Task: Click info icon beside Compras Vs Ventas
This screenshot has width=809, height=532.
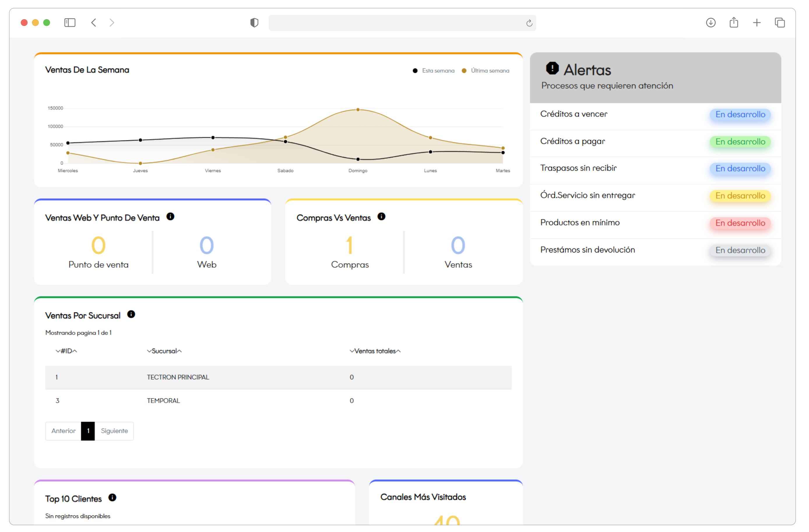Action: coord(381,217)
